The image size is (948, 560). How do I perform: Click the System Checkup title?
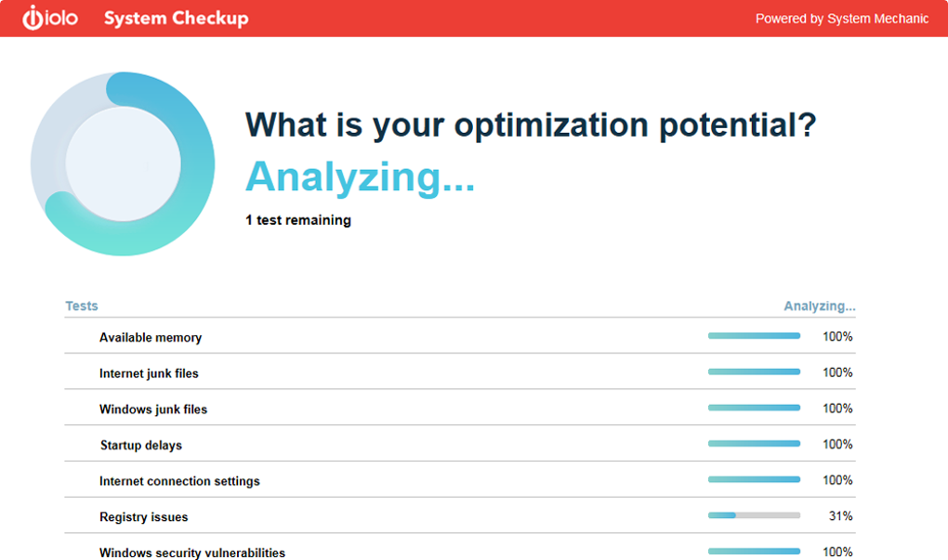pyautogui.click(x=176, y=19)
